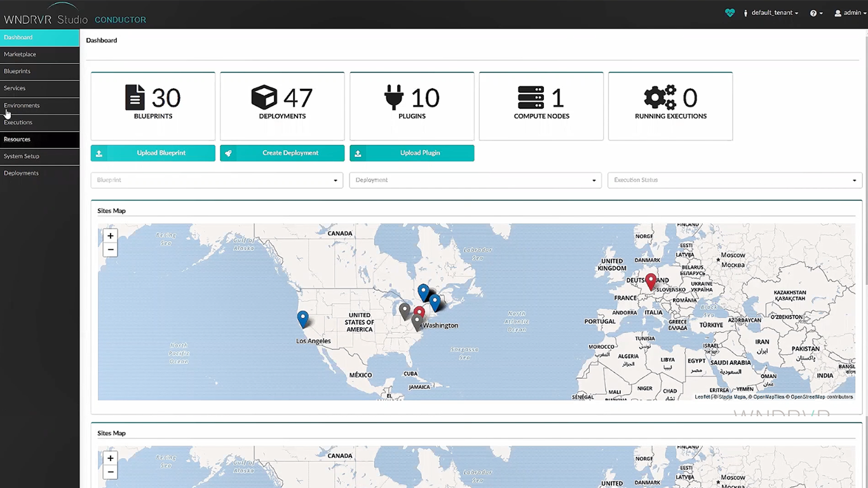Click the heartbeat system health icon
Screen dimensions: 868x488
point(729,13)
